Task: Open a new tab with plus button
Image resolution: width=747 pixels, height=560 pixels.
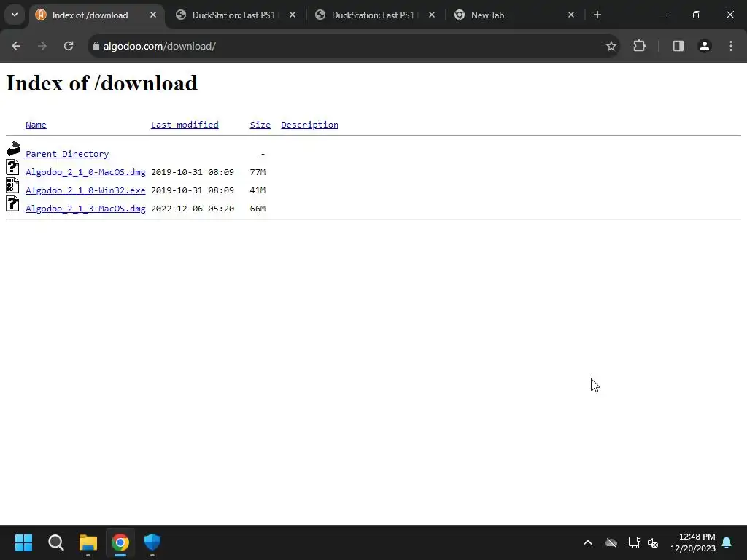Action: tap(597, 15)
